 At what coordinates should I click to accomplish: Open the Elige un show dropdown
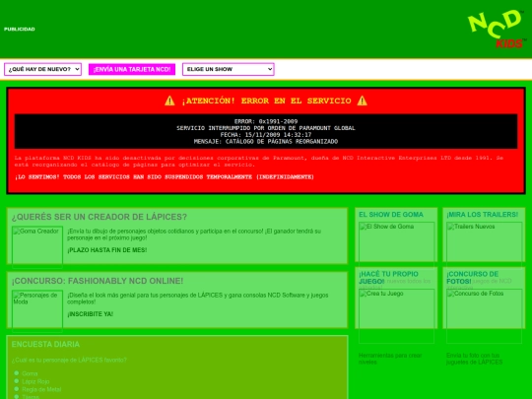tap(228, 69)
